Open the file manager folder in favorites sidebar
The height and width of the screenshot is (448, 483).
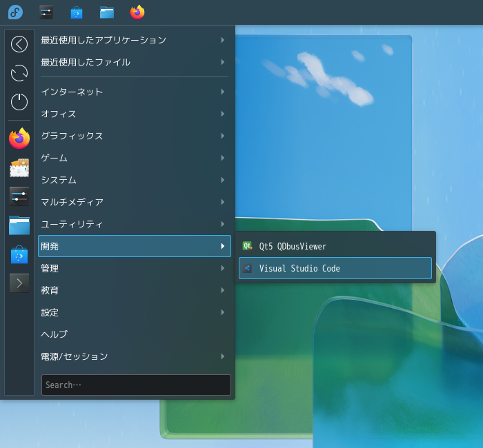point(19,225)
